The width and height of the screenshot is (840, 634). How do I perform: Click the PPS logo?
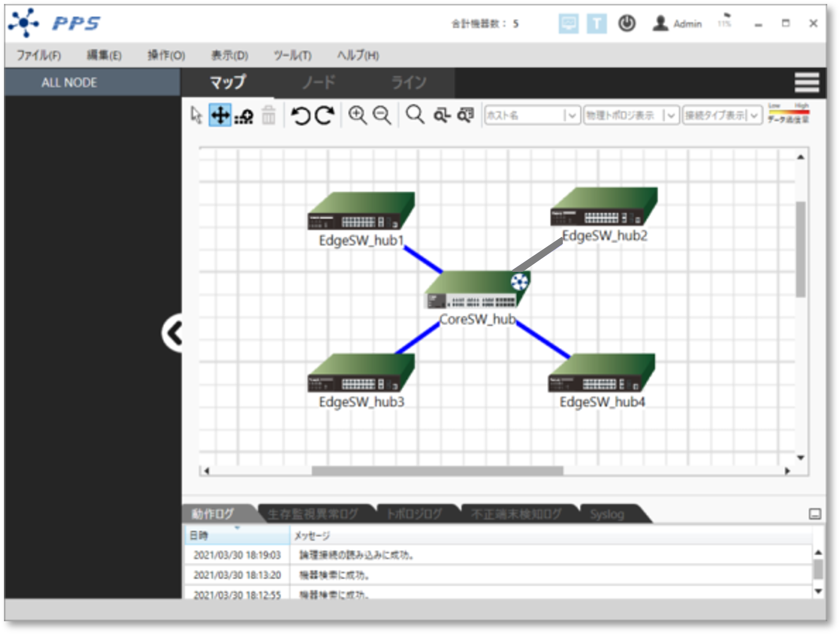[55, 23]
